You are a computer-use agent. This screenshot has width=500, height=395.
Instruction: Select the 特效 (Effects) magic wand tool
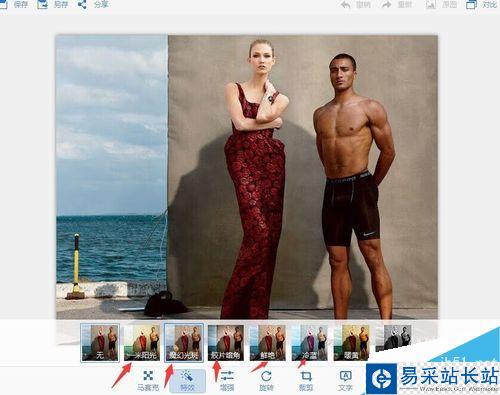click(x=187, y=381)
